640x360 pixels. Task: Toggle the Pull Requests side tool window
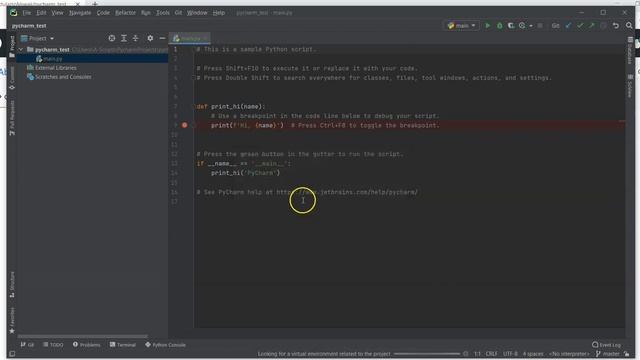12,118
